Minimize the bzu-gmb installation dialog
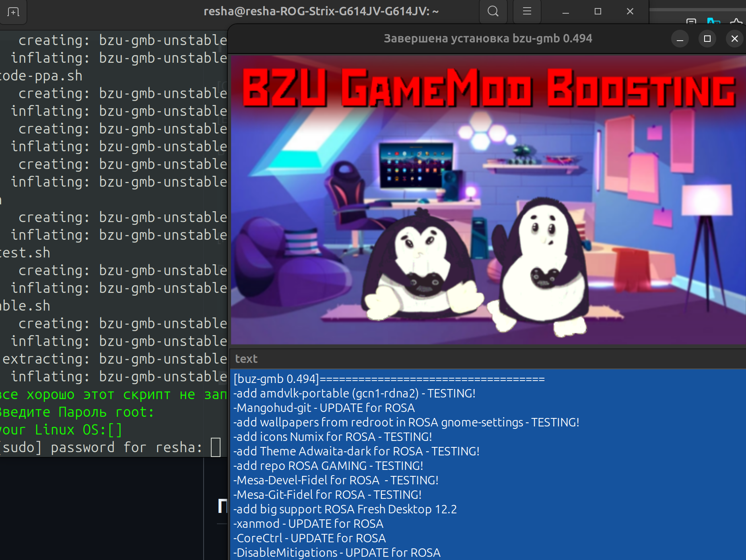Image resolution: width=746 pixels, height=560 pixels. (x=680, y=39)
